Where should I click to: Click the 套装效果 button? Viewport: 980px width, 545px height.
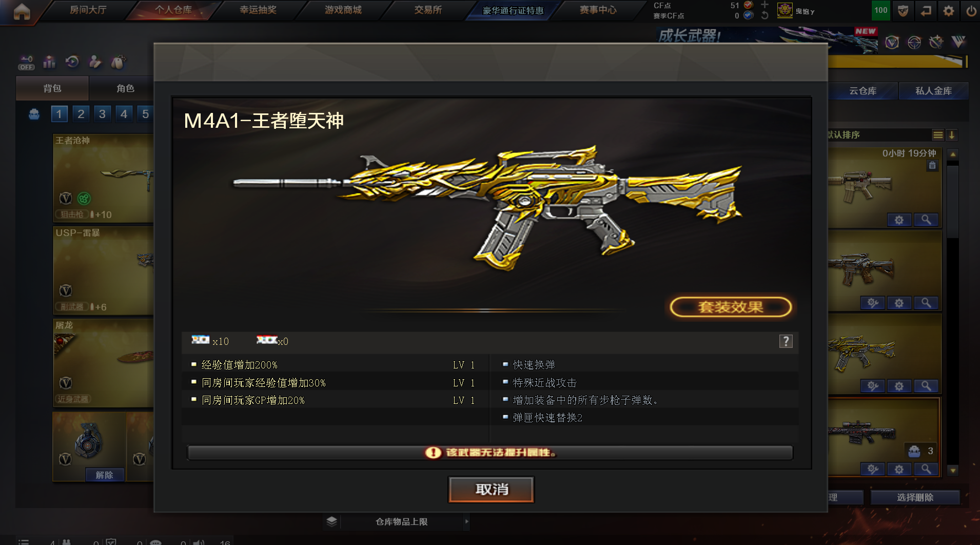click(731, 307)
